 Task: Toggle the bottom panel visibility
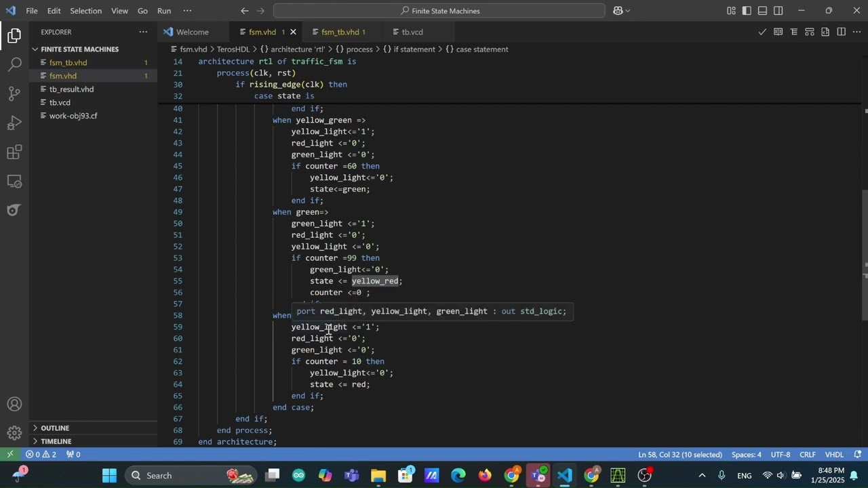pyautogui.click(x=762, y=11)
